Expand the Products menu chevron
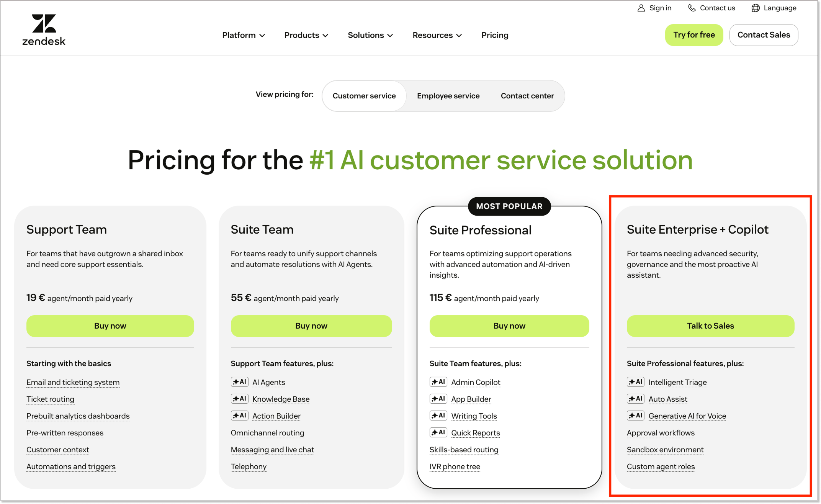Image resolution: width=821 pixels, height=504 pixels. click(325, 36)
